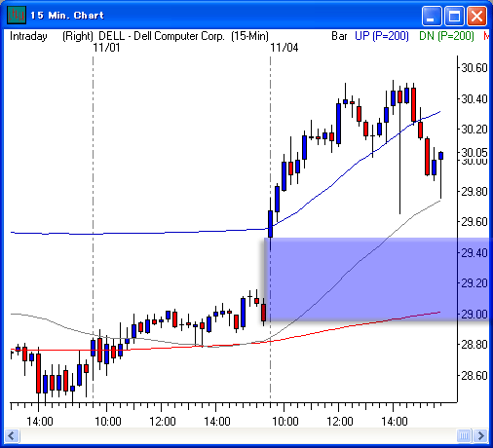
Task: Click the 11/04 date marker label
Action: 284,48
